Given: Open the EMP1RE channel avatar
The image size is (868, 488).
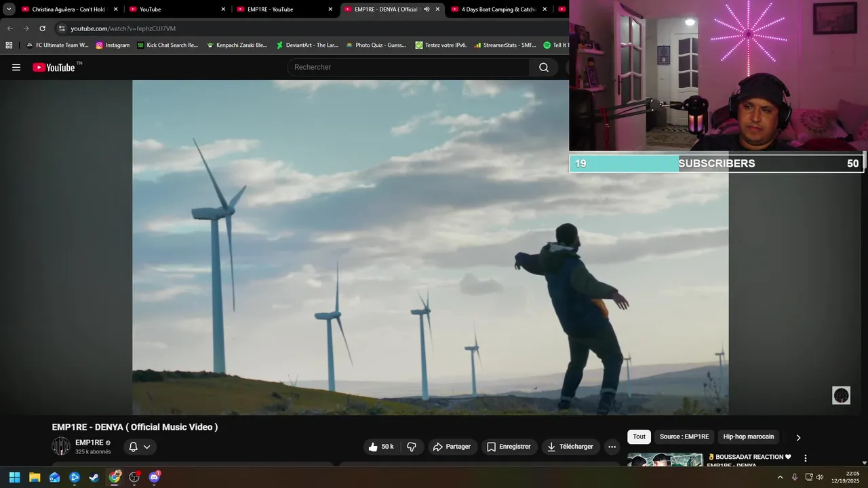Looking at the screenshot, I should pyautogui.click(x=61, y=446).
